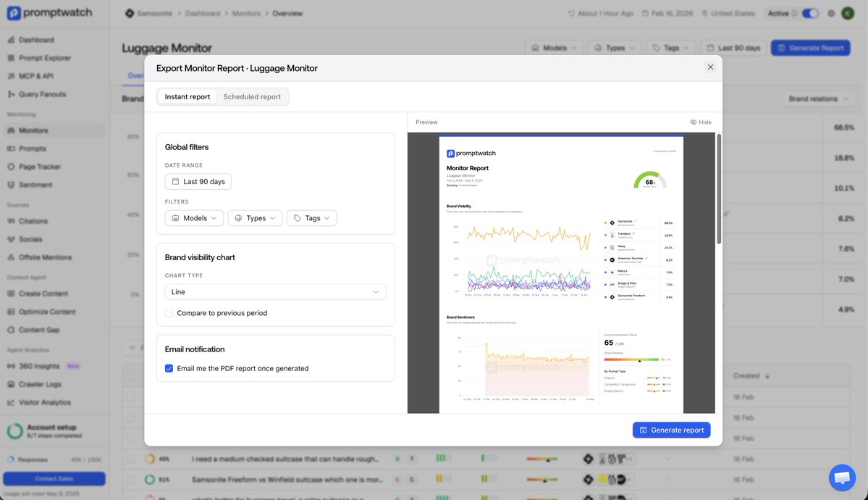Screen dimensions: 868x500
Task: Switch to Scheduled report tab
Action: [252, 96]
